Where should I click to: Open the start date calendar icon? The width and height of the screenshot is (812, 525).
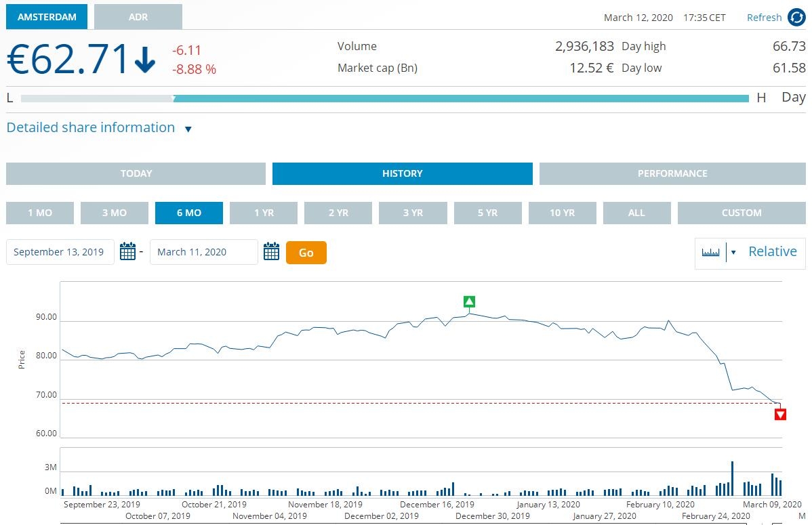127,252
